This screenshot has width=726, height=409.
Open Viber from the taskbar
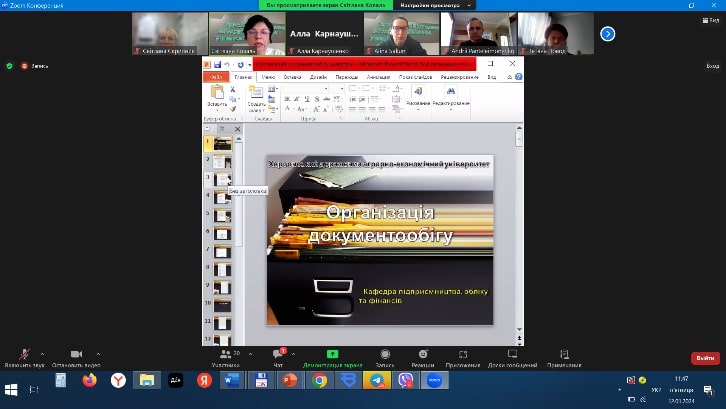[406, 380]
